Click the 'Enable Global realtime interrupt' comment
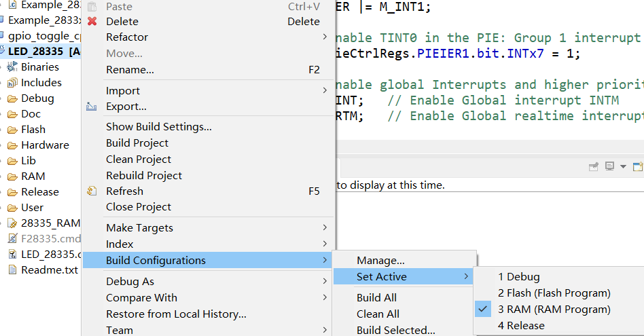 point(516,116)
